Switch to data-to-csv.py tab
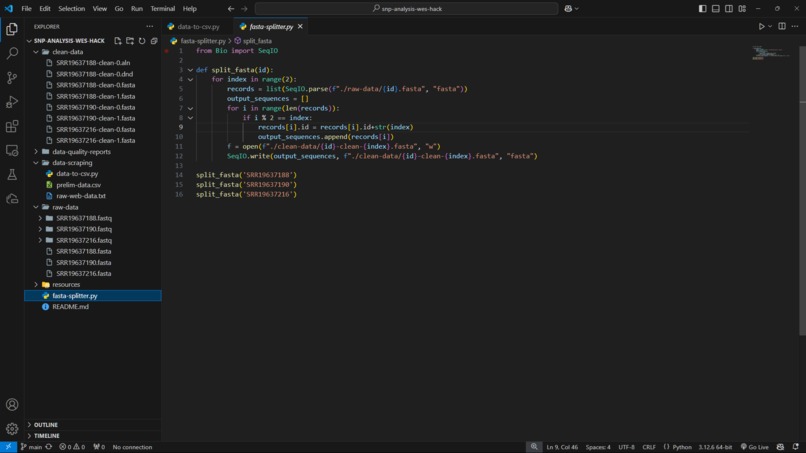The width and height of the screenshot is (806, 453). pyautogui.click(x=198, y=26)
